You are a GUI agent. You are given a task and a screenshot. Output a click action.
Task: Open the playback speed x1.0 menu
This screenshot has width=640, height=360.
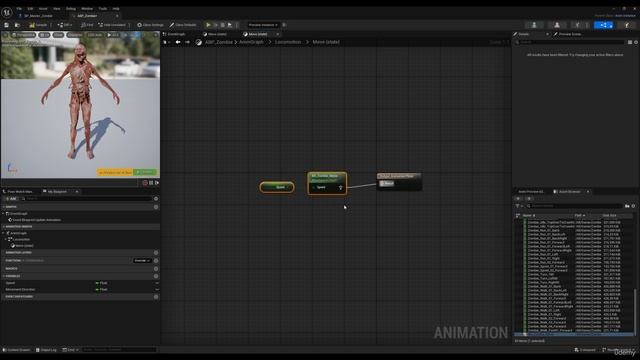coord(113,35)
